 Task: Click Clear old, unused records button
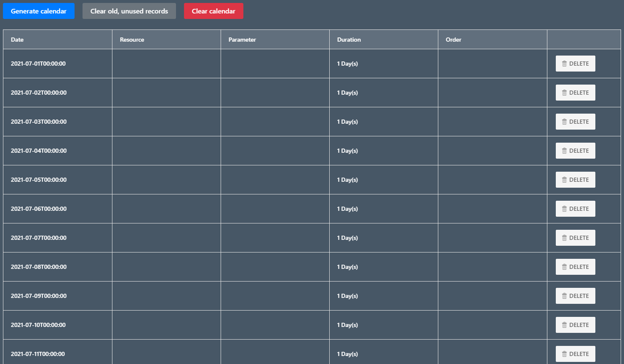point(129,11)
